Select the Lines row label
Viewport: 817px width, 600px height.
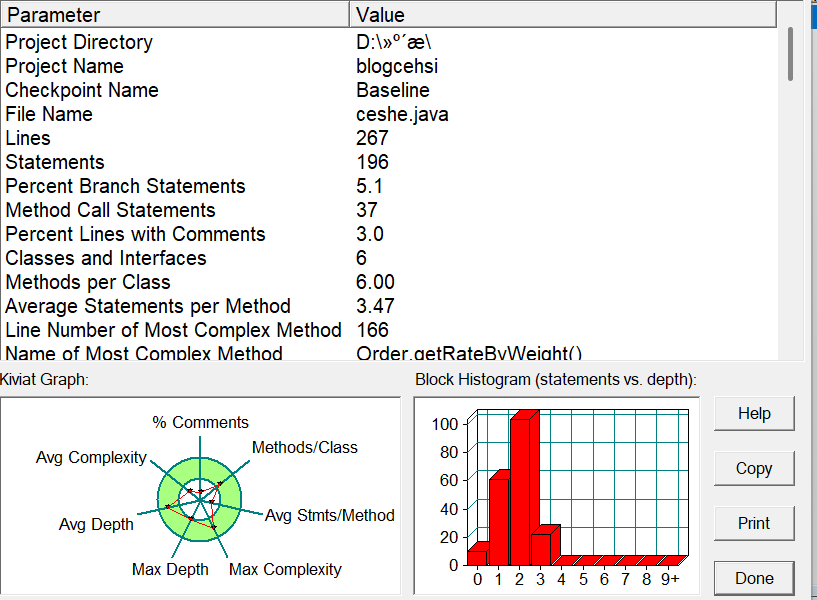tap(28, 138)
